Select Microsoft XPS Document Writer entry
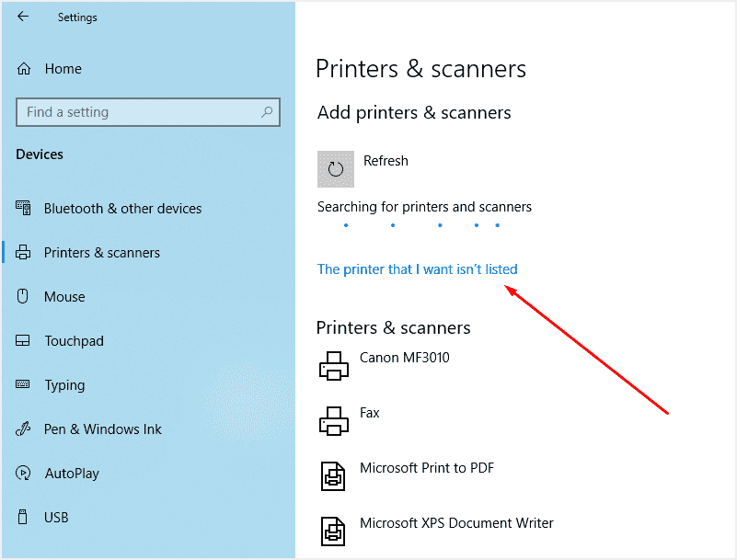The image size is (737, 560). pos(456,523)
